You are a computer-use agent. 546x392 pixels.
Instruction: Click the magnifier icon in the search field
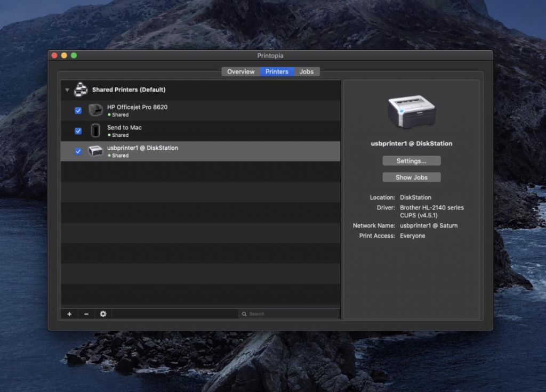244,314
